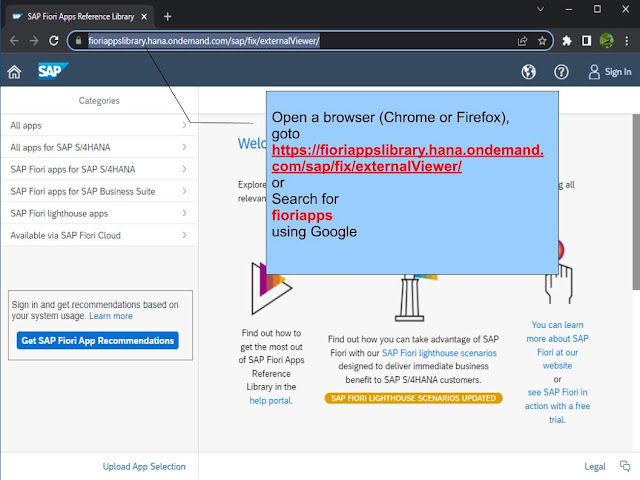Select SAP Fiori apps for SAP Business Suite
This screenshot has width=640, height=480.
pyautogui.click(x=99, y=191)
